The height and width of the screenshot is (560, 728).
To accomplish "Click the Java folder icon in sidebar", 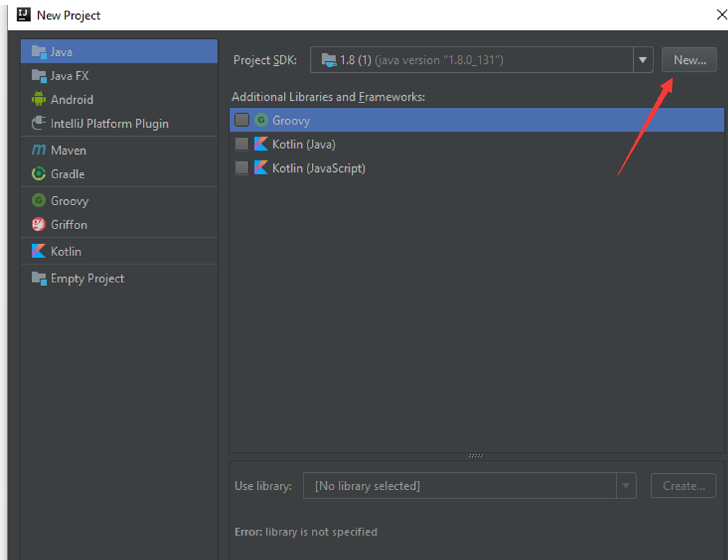I will (39, 52).
